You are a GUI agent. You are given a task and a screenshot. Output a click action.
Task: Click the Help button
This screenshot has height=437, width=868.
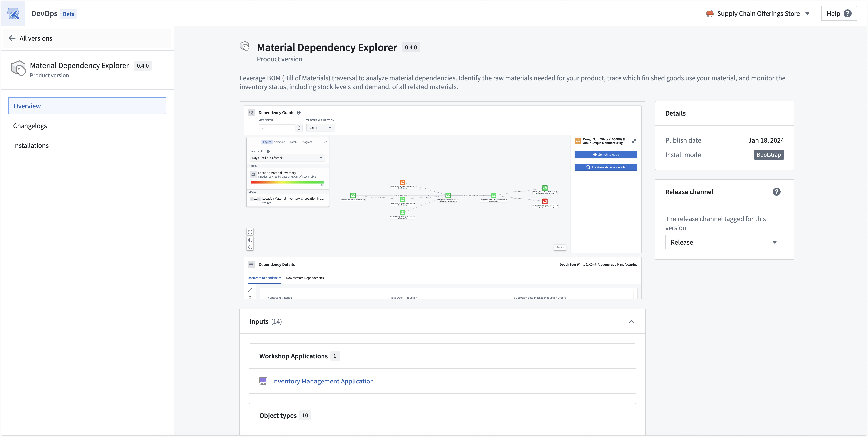point(839,13)
